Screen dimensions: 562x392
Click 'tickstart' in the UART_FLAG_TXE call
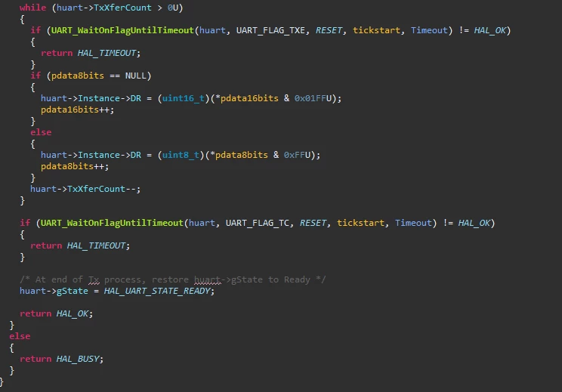click(x=376, y=30)
